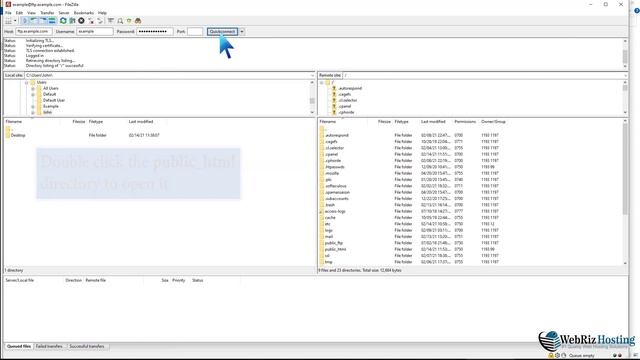This screenshot has height=360, width=640.
Task: Open the directory listing filters icon
Action: [x=111, y=21]
